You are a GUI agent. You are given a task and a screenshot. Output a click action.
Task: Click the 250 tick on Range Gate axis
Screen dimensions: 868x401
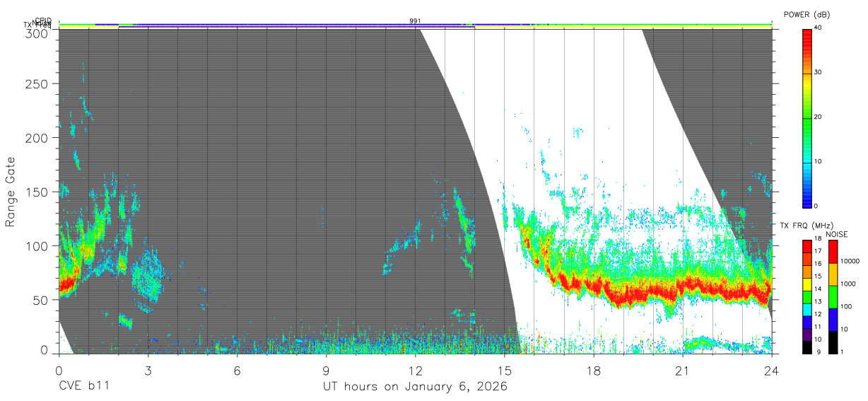pos(37,84)
